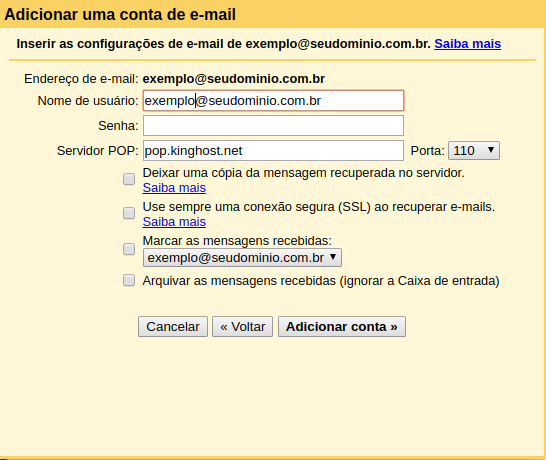
Task: Check the secure SSL connection option
Action: pos(129,213)
